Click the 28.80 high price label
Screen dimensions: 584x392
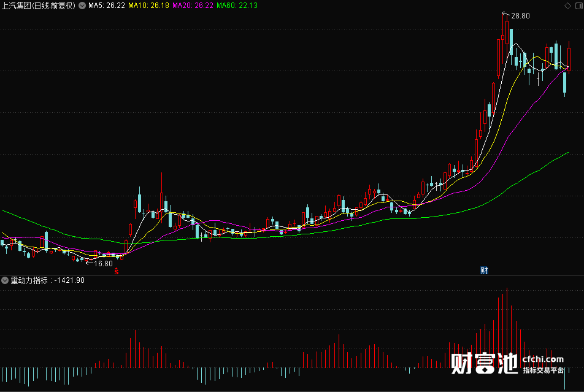pyautogui.click(x=520, y=16)
